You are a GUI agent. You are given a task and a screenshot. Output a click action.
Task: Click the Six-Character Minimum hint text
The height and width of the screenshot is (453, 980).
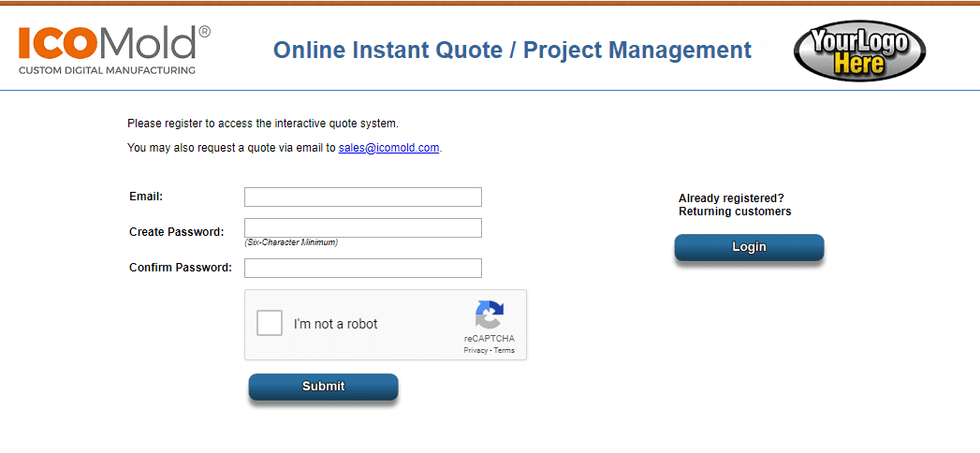(291, 242)
